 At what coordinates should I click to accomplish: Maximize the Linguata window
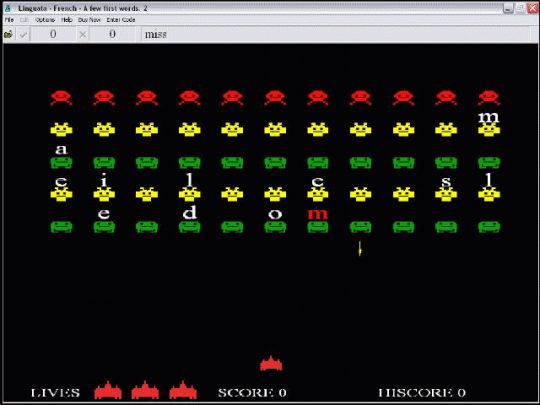click(520, 9)
